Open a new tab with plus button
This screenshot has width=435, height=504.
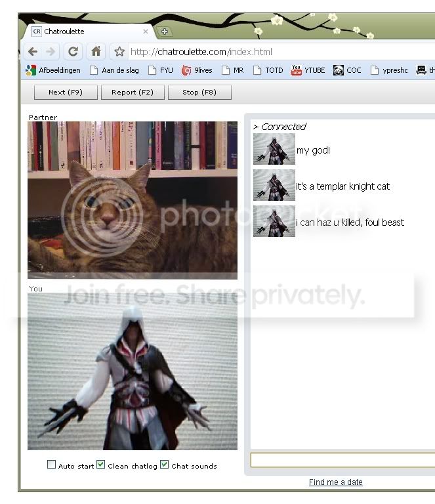pos(165,31)
